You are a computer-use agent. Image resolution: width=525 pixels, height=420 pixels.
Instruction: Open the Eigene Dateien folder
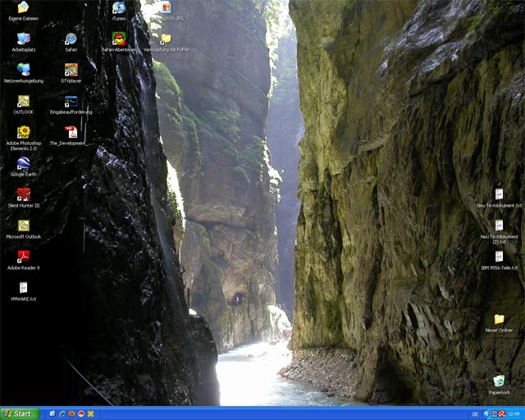(23, 8)
